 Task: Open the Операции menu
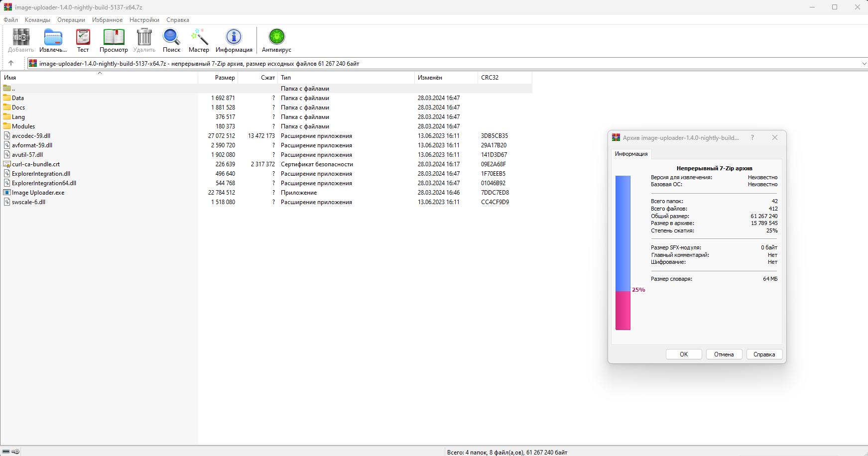tap(71, 20)
